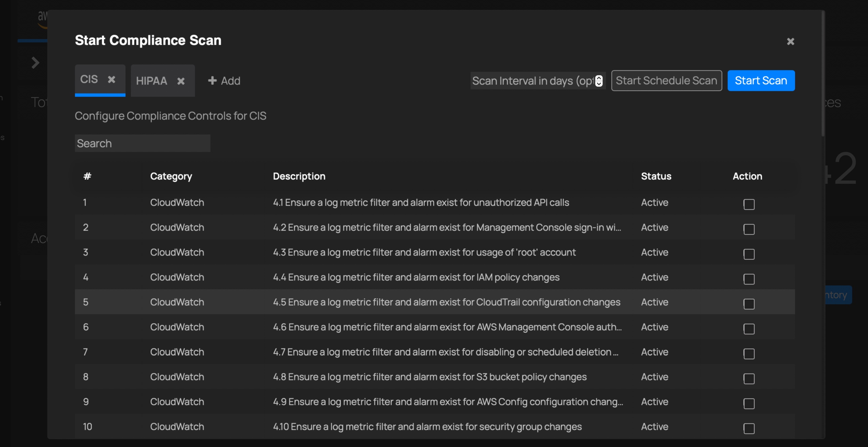
Task: Check the box for 4.4 IAM policy changes
Action: 749,279
